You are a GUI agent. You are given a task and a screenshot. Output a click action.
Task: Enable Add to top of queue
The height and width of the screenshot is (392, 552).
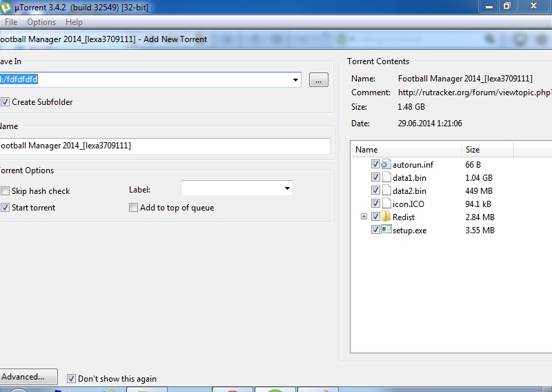(133, 208)
